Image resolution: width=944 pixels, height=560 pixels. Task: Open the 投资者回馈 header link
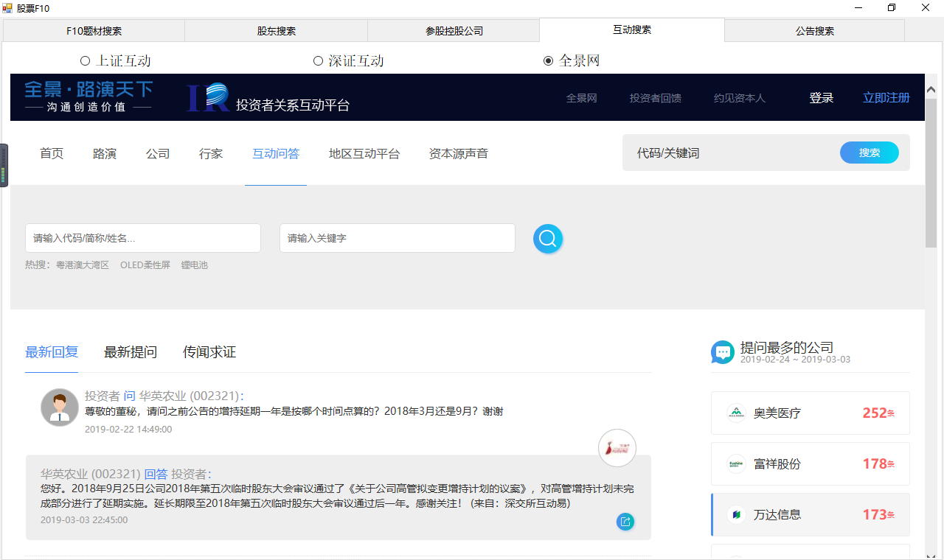point(656,98)
